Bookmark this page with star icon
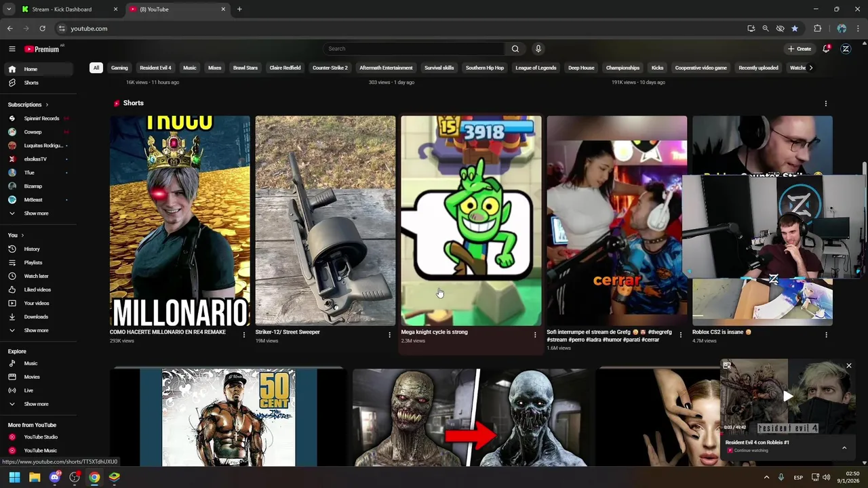Image resolution: width=868 pixels, height=488 pixels. 795,28
